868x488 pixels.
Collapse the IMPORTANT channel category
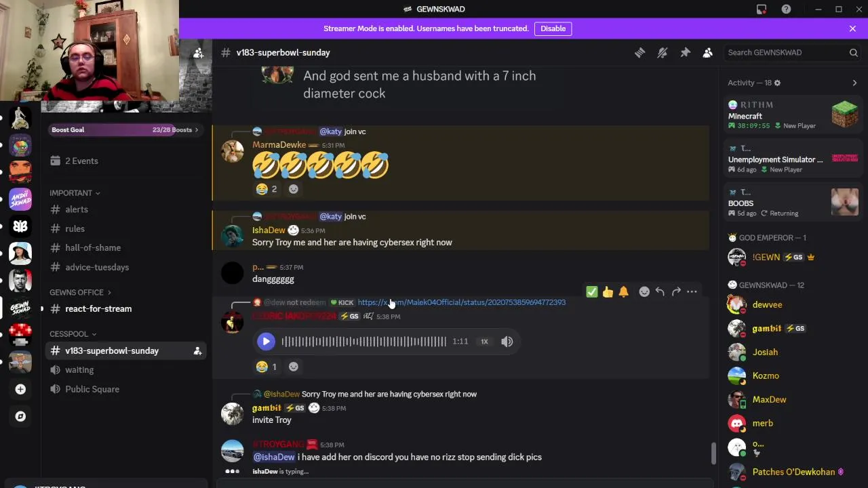click(75, 192)
